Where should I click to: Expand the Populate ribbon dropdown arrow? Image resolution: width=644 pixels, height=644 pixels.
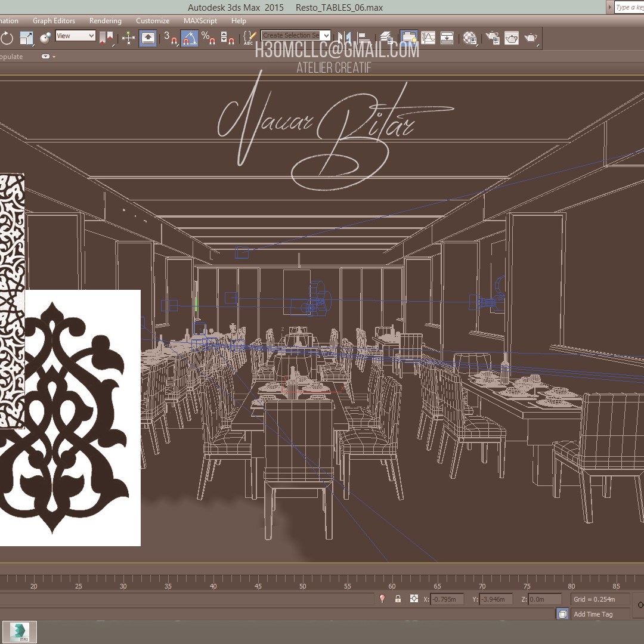point(47,57)
